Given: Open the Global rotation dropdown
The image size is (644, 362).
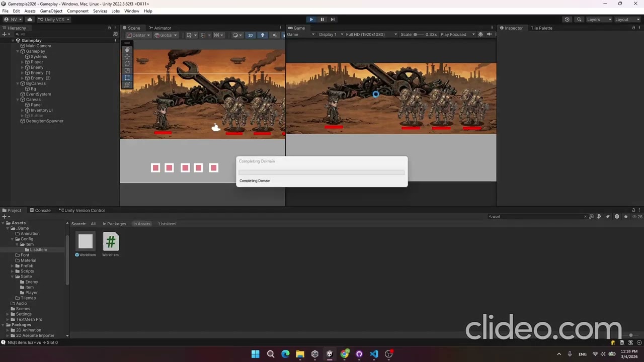Looking at the screenshot, I should click(x=166, y=35).
